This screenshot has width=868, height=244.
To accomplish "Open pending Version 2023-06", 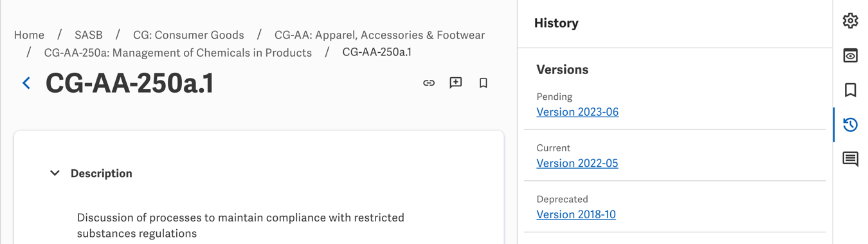I will click(x=577, y=112).
